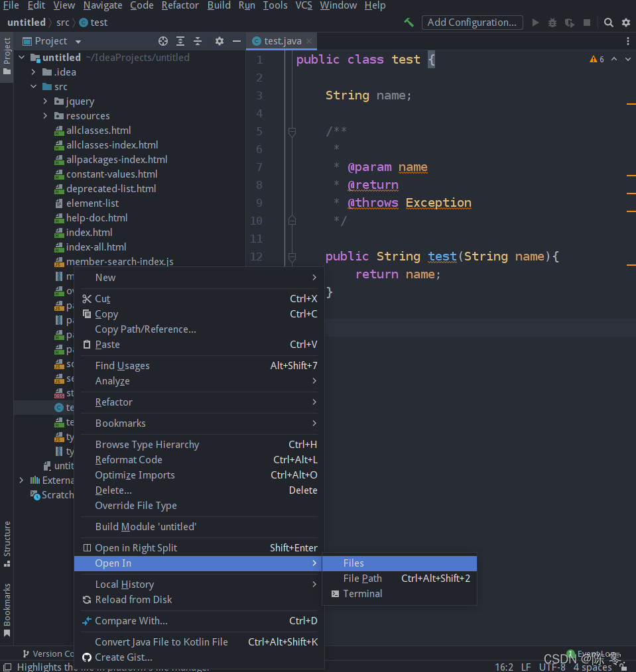Click Create Gist... GitHub entry
The width and height of the screenshot is (636, 672).
200,657
